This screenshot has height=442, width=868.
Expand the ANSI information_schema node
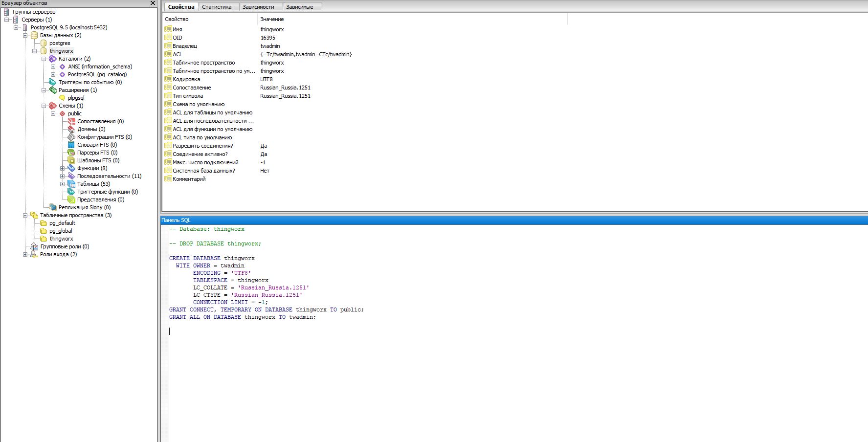coord(53,66)
